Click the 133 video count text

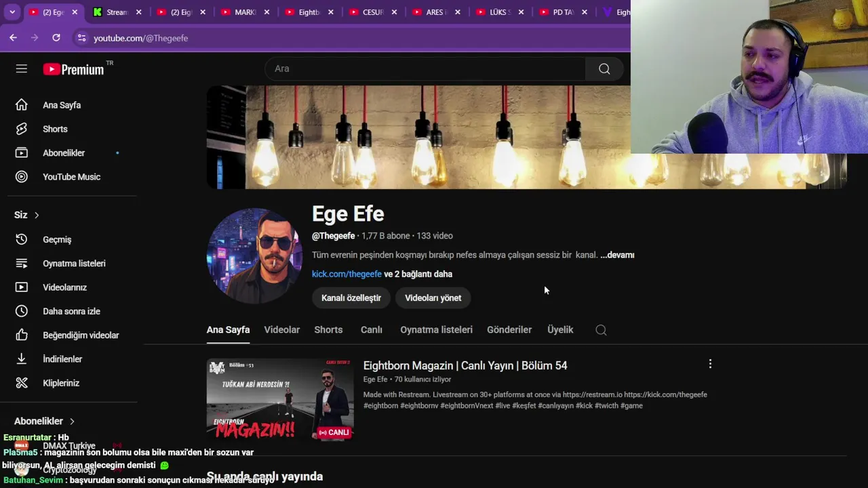pos(435,236)
